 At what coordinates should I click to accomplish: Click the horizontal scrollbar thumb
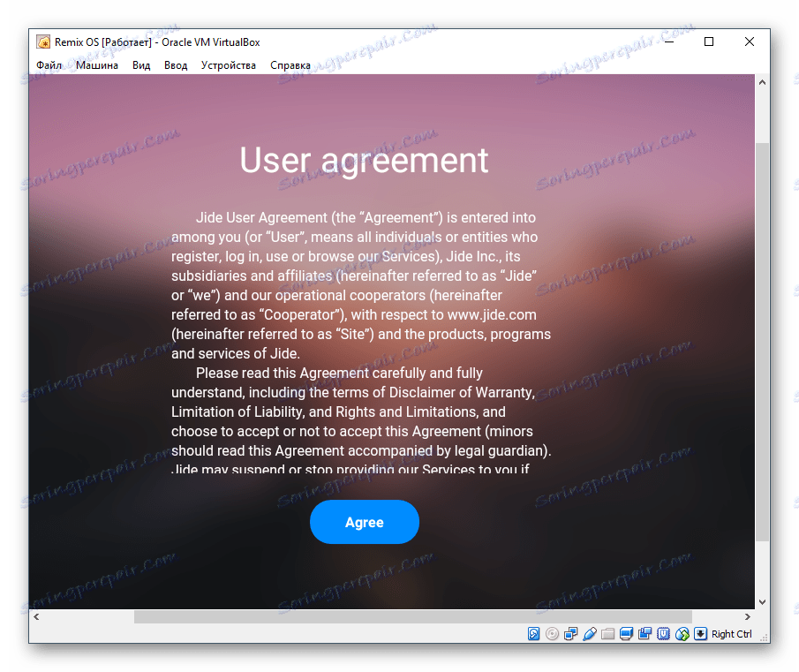(x=413, y=617)
